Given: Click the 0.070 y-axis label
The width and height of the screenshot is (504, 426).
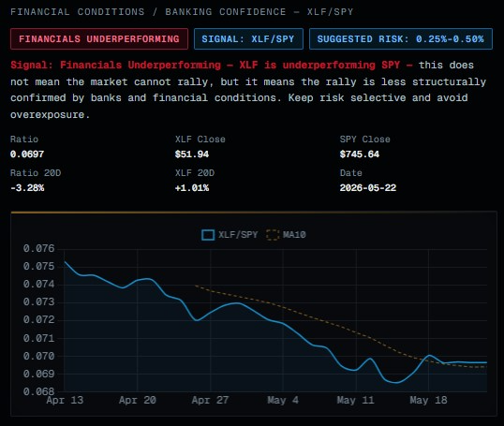Looking at the screenshot, I should 38,356.
